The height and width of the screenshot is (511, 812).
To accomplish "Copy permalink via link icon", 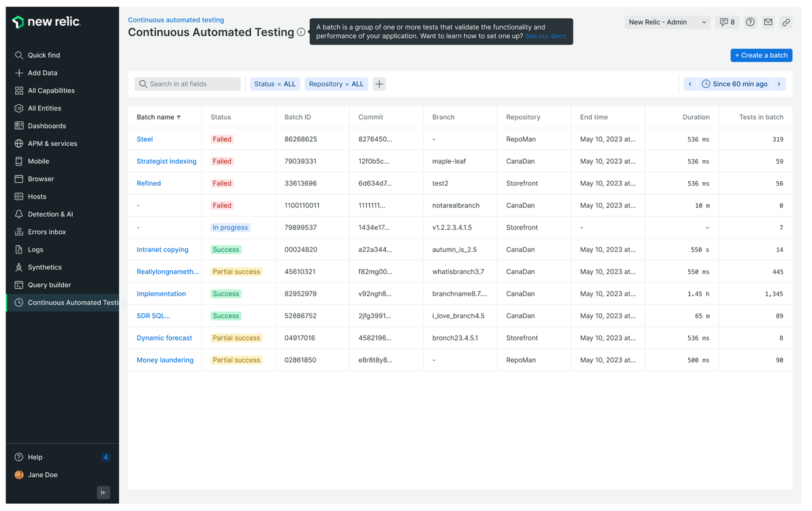I will (786, 22).
